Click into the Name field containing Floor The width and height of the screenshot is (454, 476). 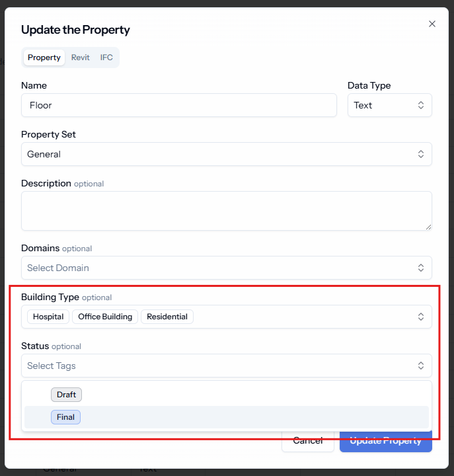[179, 105]
